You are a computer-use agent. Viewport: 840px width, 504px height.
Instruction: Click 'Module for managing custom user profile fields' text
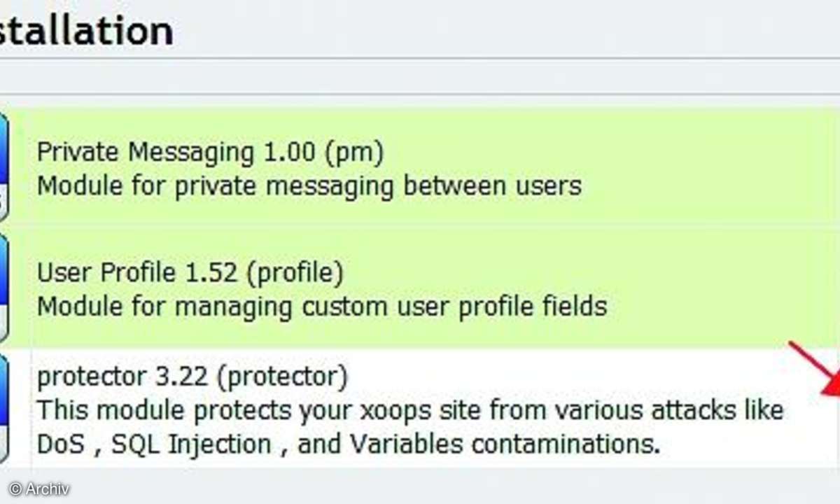pos(321,306)
